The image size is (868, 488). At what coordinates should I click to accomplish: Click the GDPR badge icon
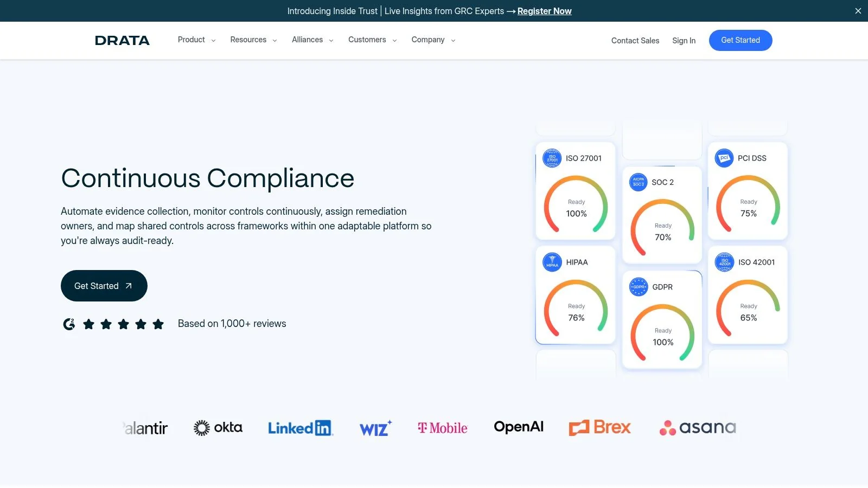[638, 286]
